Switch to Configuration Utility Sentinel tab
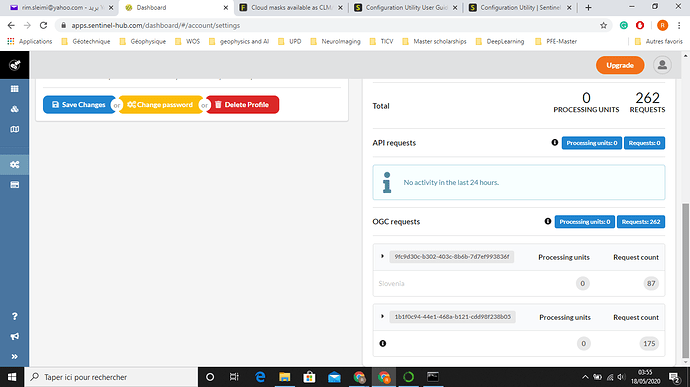 (520, 7)
